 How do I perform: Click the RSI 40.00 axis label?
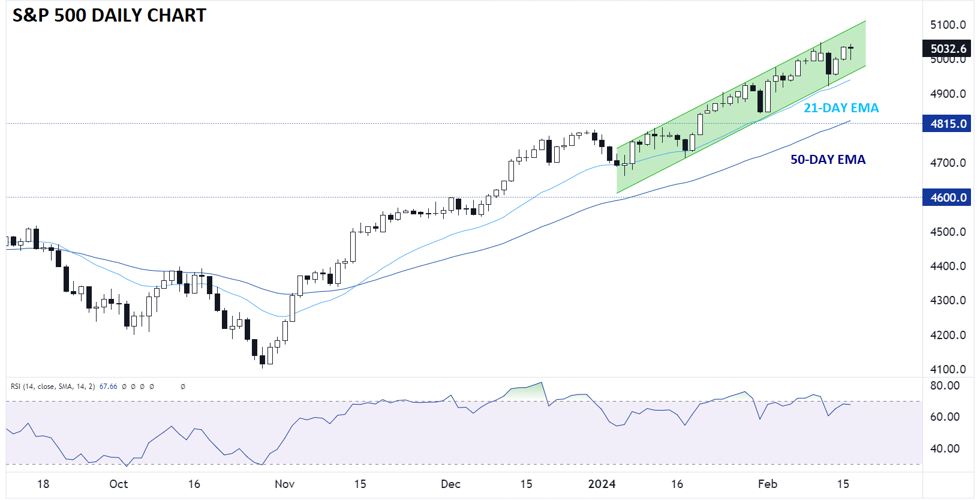pyautogui.click(x=945, y=448)
